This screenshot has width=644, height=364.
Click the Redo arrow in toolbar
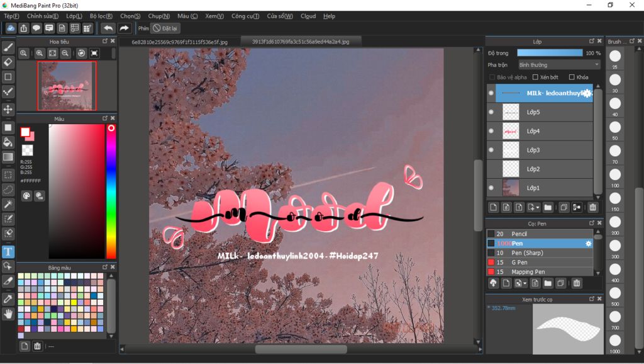tap(124, 28)
